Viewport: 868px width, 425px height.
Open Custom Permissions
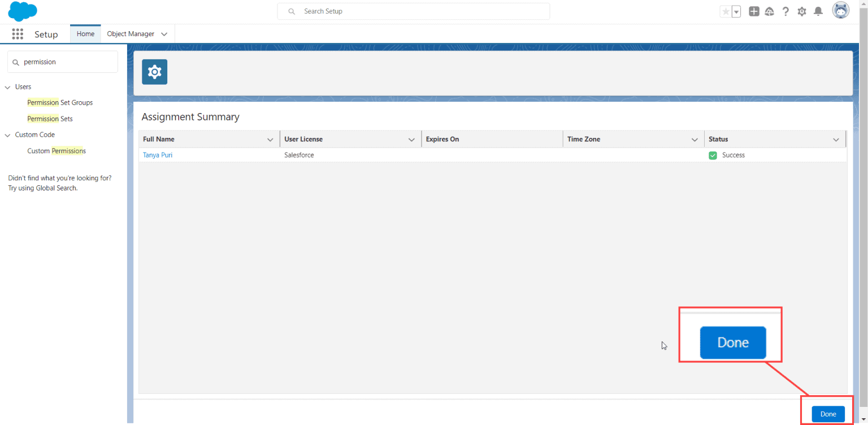(57, 151)
